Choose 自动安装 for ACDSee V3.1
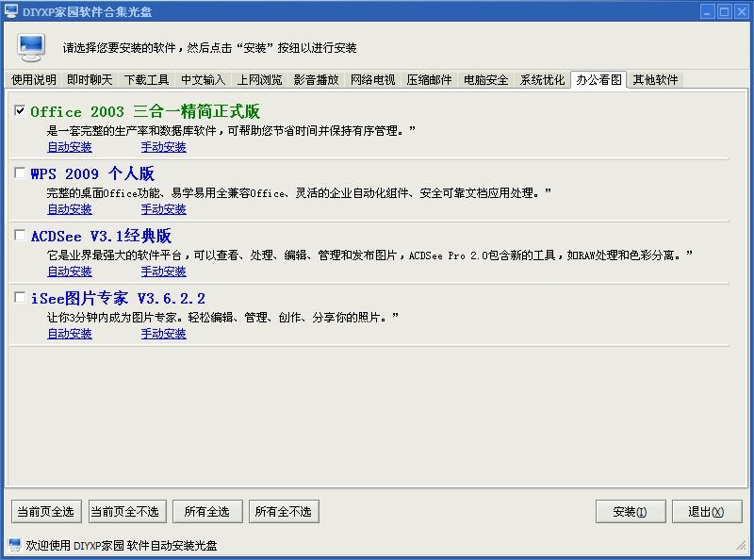Image resolution: width=754 pixels, height=560 pixels. point(70,271)
